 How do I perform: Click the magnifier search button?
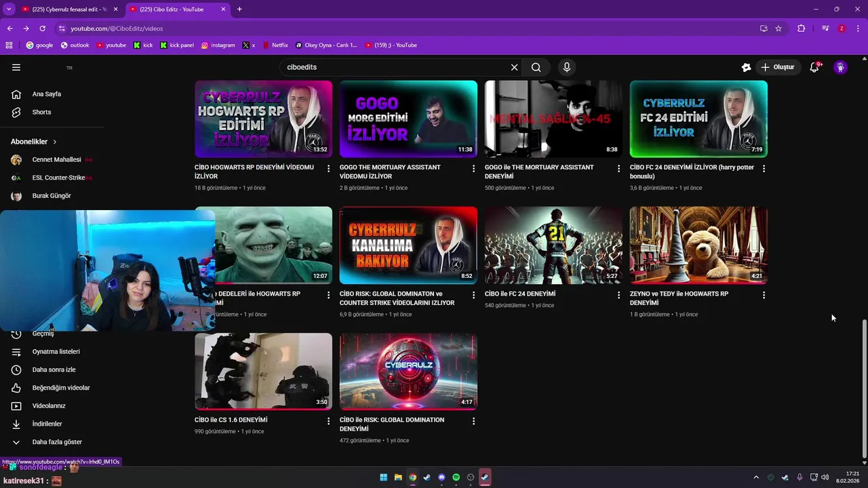(536, 67)
